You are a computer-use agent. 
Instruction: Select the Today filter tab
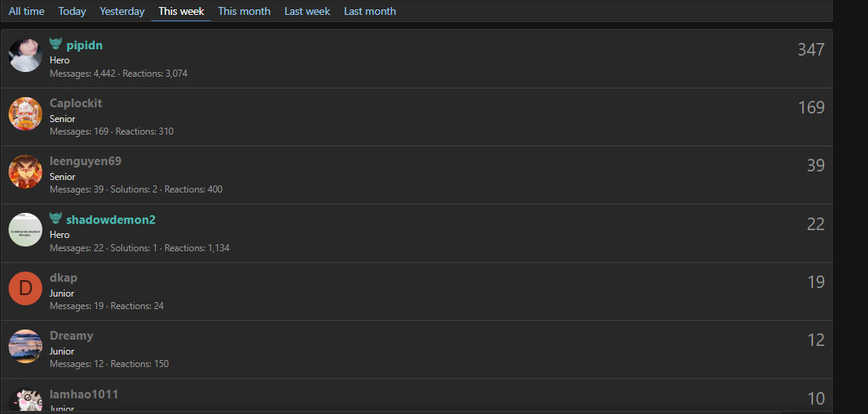[72, 11]
